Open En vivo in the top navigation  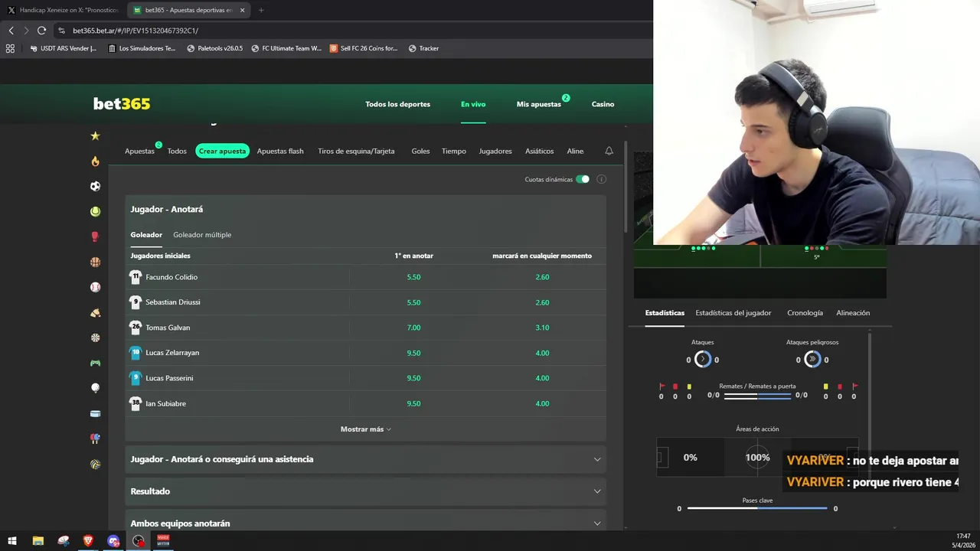pyautogui.click(x=473, y=104)
